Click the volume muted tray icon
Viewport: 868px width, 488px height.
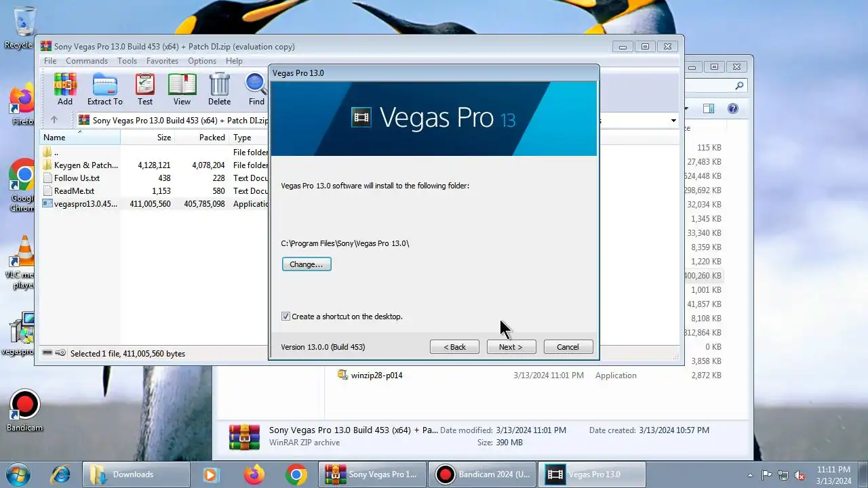[800, 475]
